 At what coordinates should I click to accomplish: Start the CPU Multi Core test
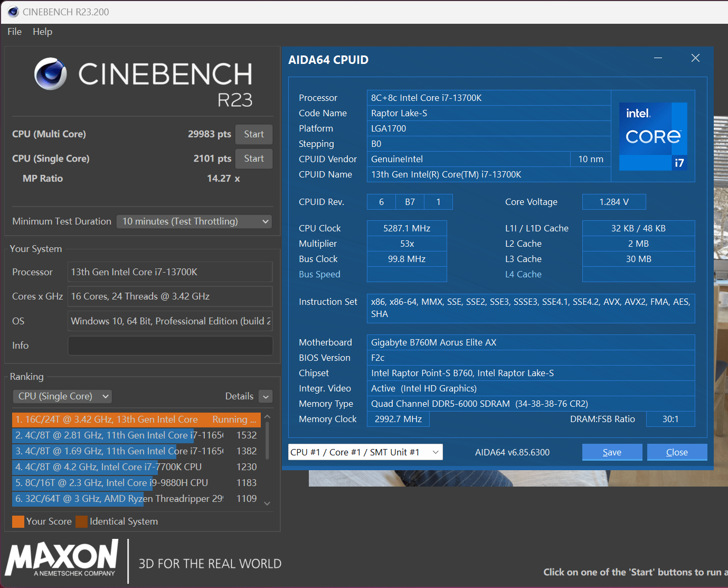pos(254,134)
